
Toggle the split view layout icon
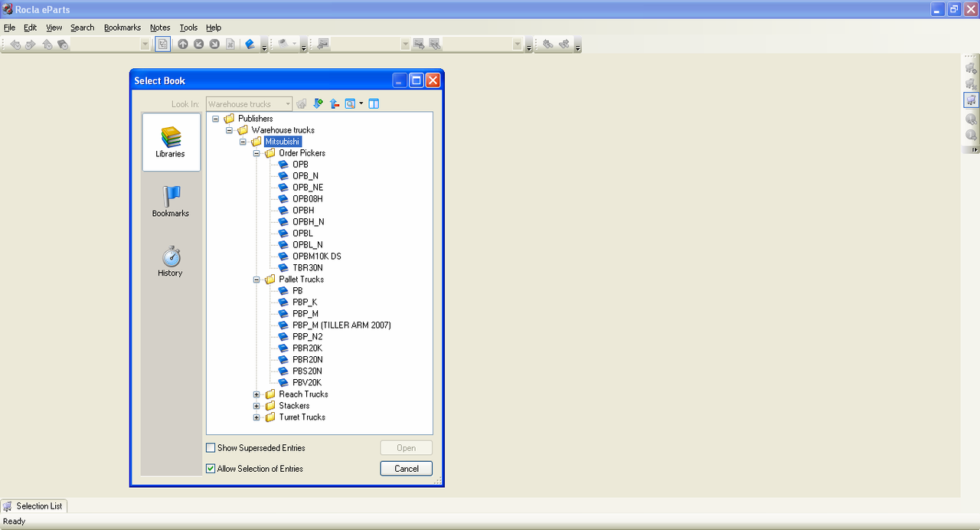click(374, 103)
